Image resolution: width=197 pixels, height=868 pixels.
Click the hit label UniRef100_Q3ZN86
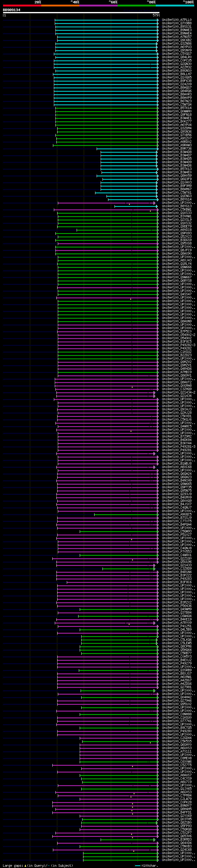(x=177, y=43)
